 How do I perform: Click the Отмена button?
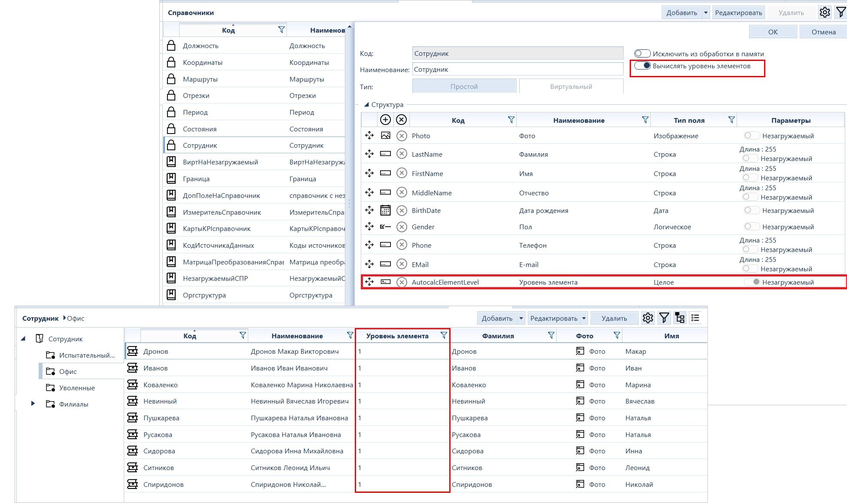pyautogui.click(x=823, y=32)
